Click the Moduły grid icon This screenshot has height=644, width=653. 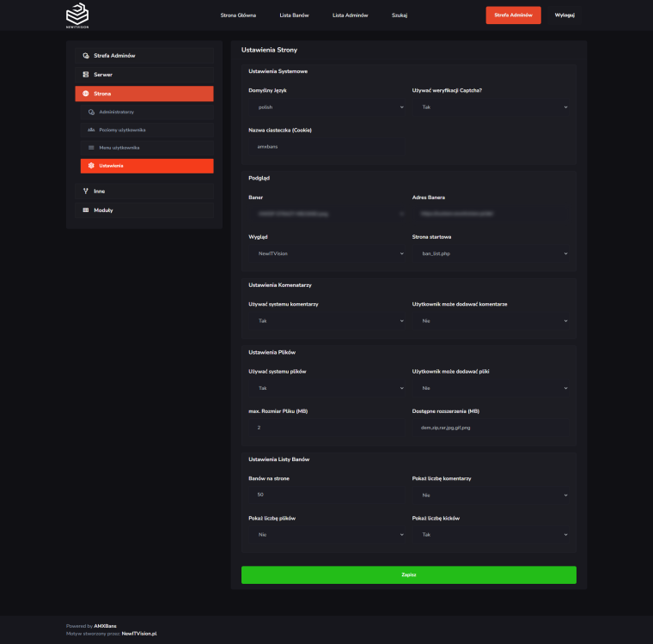coord(86,210)
